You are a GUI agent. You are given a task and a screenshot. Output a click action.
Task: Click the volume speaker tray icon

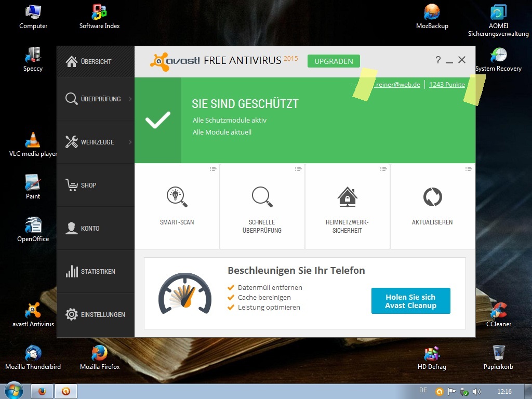tap(477, 392)
